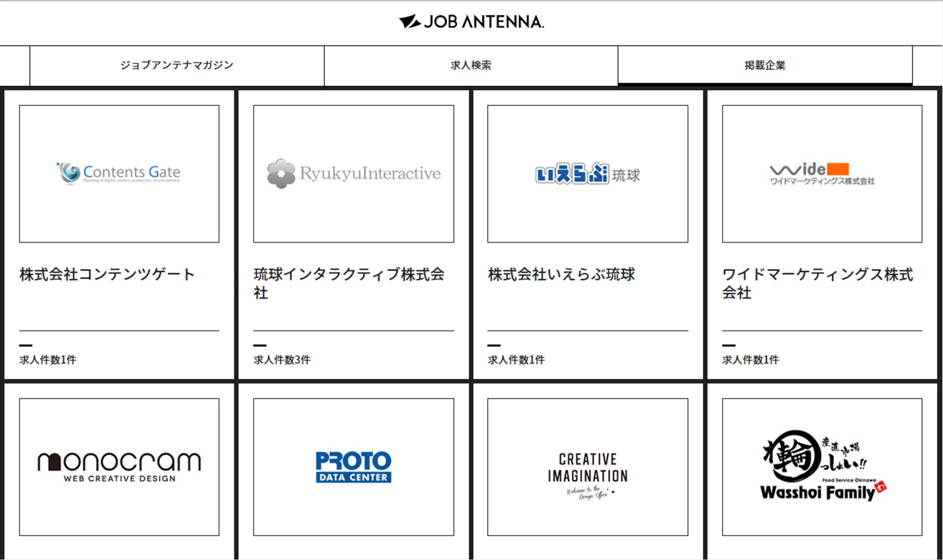The width and height of the screenshot is (943, 560).
Task: Open the Wasshoi Family logo card
Action: tap(822, 467)
